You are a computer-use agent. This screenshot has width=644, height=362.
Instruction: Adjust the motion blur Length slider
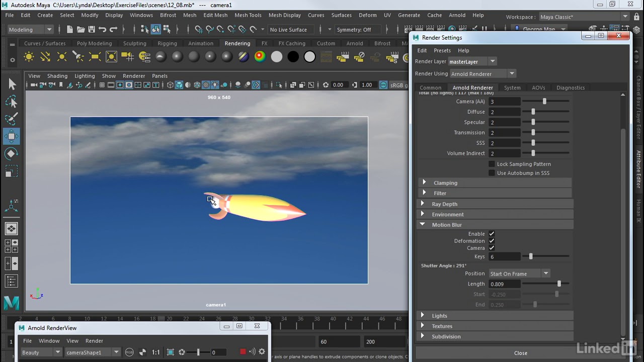pyautogui.click(x=559, y=284)
